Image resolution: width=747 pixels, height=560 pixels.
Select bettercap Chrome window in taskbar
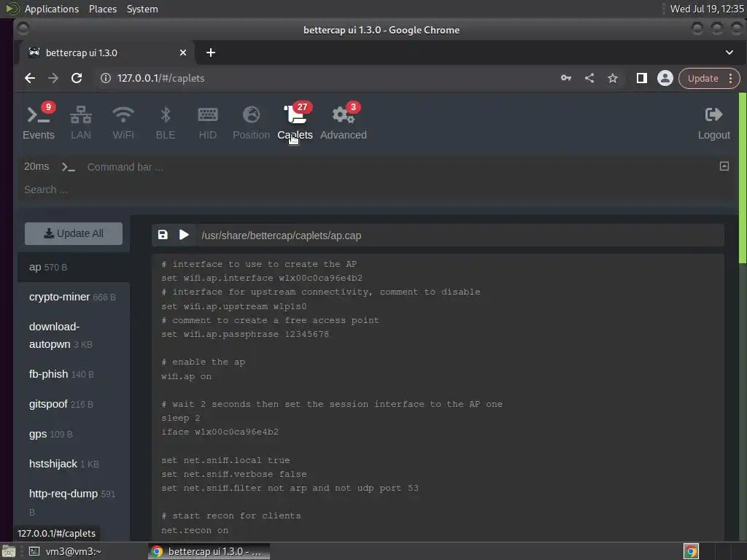pos(209,551)
